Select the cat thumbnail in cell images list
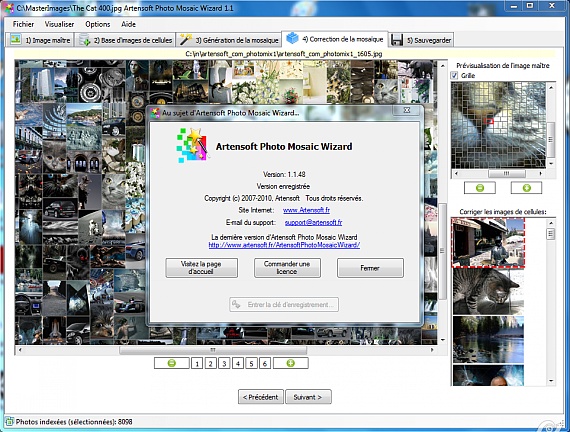This screenshot has height=432, width=570. pos(488,292)
